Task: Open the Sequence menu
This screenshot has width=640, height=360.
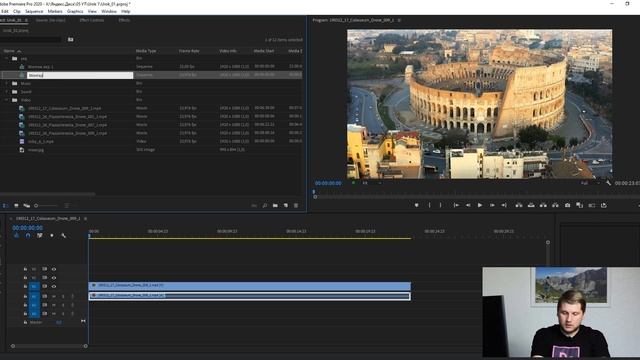Action: [x=34, y=11]
